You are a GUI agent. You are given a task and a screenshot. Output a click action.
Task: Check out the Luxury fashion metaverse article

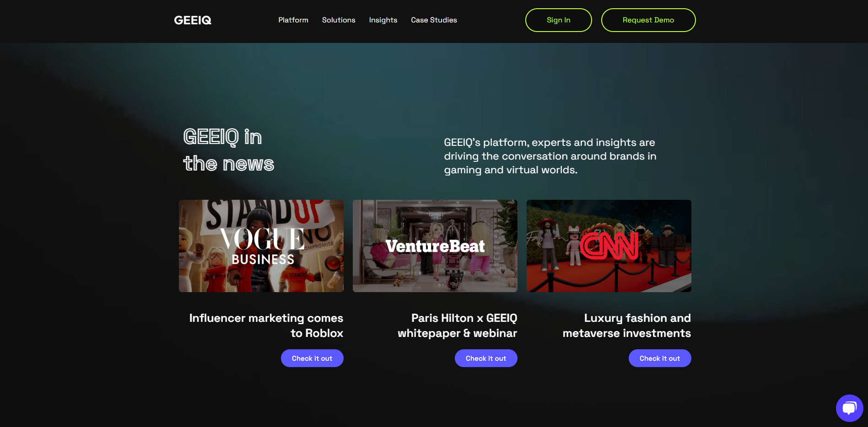point(660,358)
